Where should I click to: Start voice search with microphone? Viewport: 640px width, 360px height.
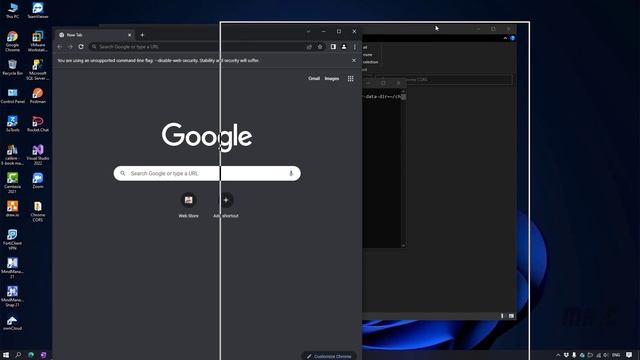291,173
